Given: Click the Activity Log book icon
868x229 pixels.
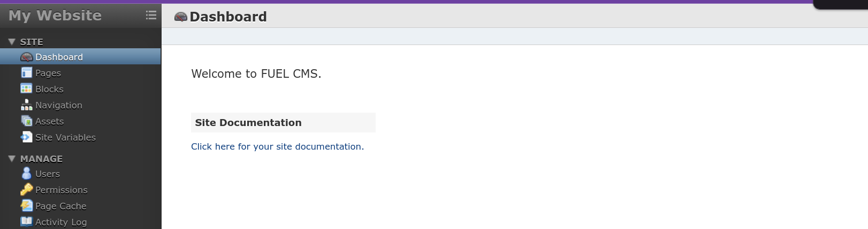Looking at the screenshot, I should 26,221.
